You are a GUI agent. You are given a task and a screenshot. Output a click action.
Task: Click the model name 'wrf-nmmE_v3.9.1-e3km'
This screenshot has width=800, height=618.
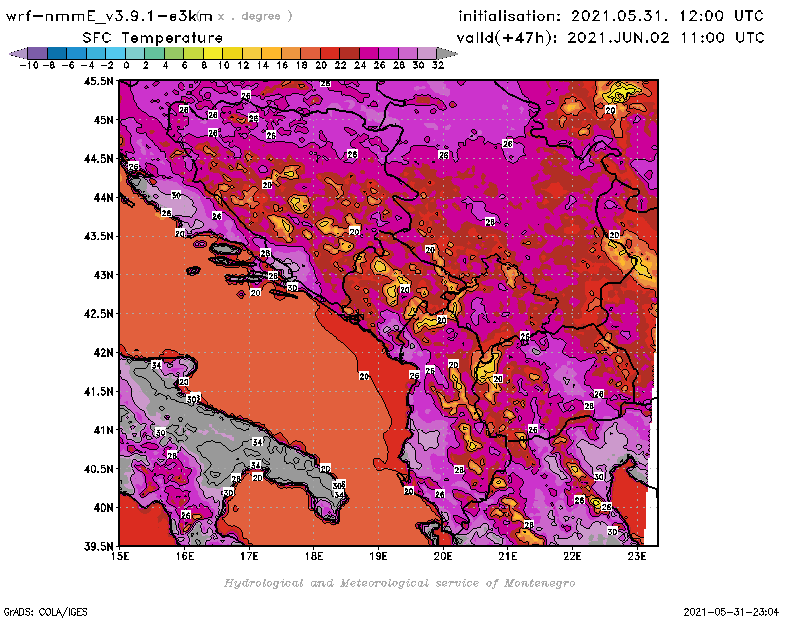(109, 16)
